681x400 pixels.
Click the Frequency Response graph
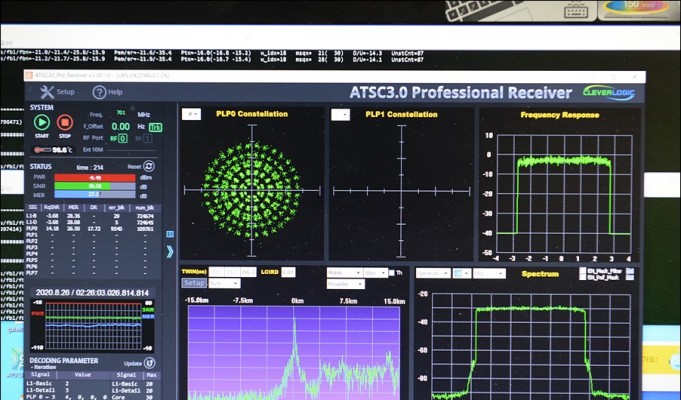(564, 194)
